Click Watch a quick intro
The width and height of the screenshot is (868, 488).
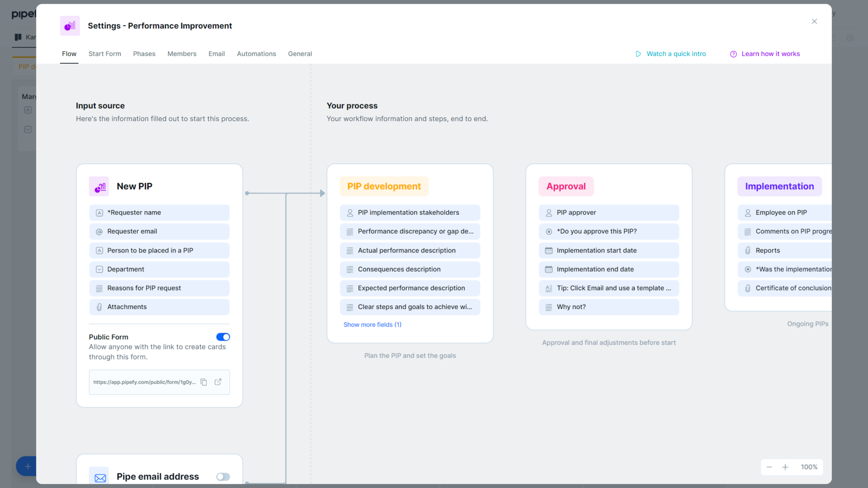coord(676,54)
